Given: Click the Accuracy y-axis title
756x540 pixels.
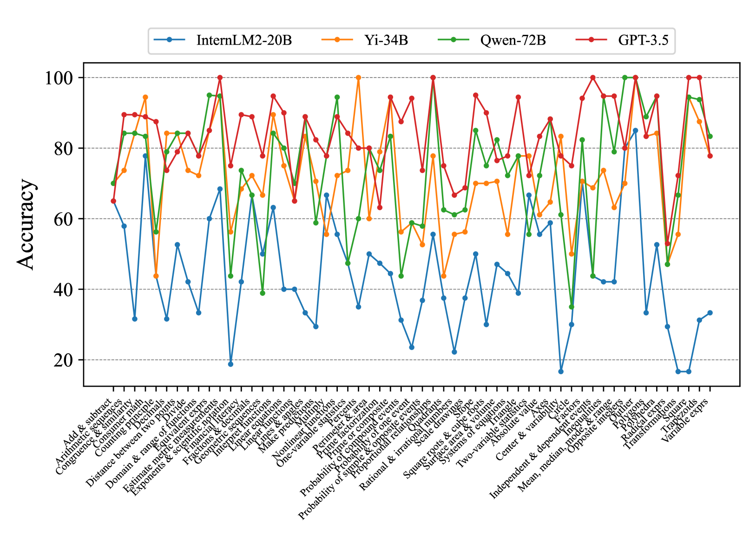Looking at the screenshot, I should 26,224.
